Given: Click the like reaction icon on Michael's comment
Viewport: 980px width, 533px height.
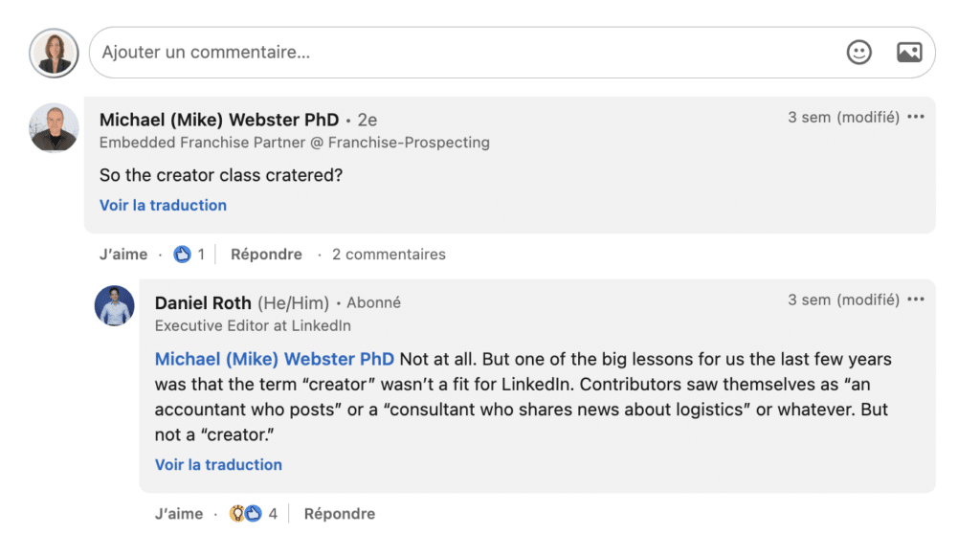Looking at the screenshot, I should (x=183, y=255).
